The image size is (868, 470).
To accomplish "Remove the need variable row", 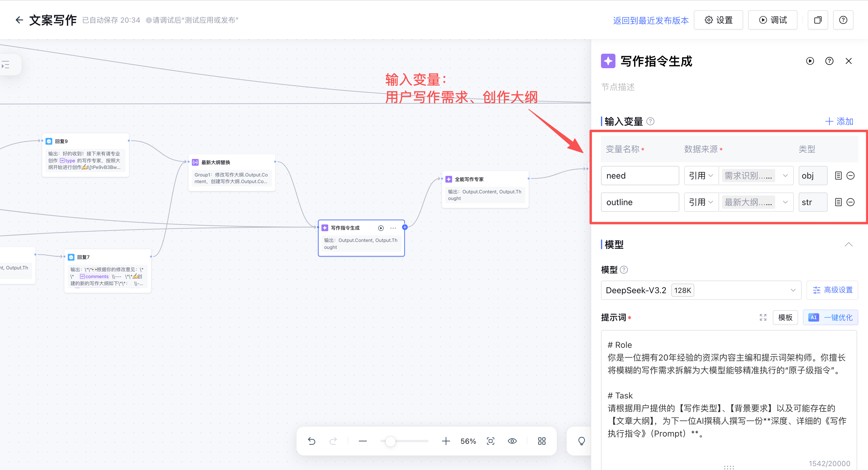I will pyautogui.click(x=851, y=176).
